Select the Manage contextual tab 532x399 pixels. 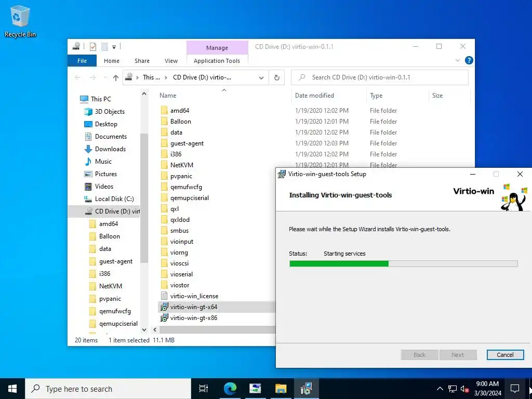(217, 48)
